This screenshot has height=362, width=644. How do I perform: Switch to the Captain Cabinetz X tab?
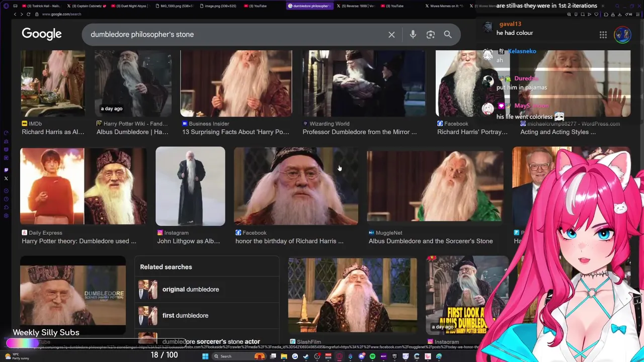[x=87, y=6]
